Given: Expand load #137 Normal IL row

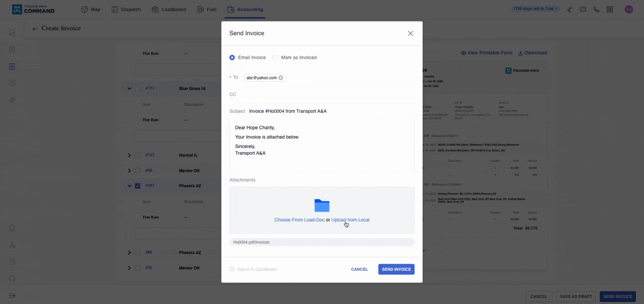Looking at the screenshot, I should (129, 155).
